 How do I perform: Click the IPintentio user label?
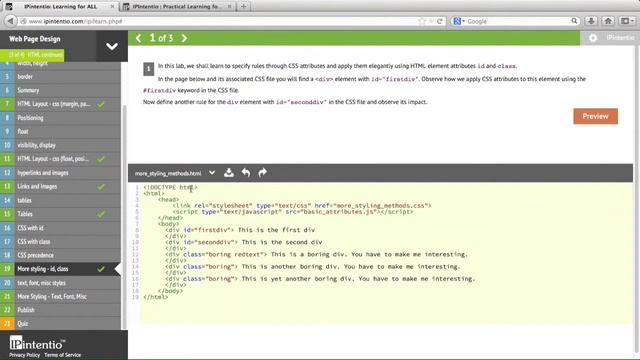[x=620, y=38]
